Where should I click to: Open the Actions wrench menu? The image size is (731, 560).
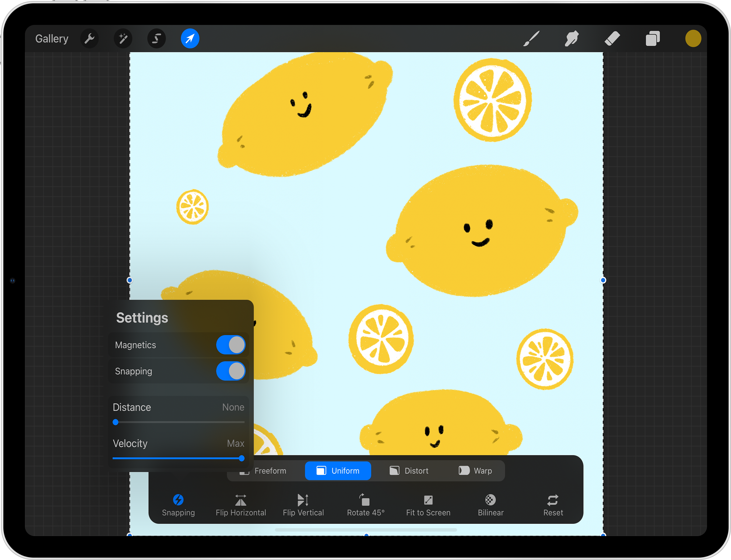click(x=89, y=39)
